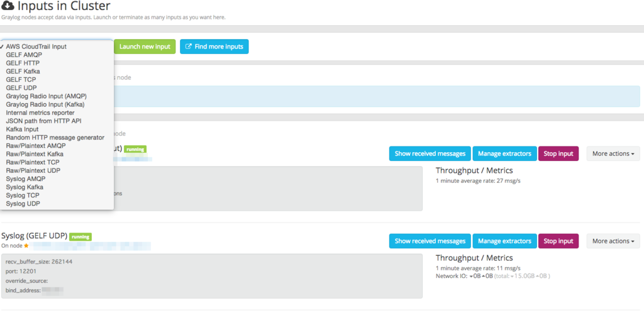
Task: Stop the first running input
Action: point(558,153)
